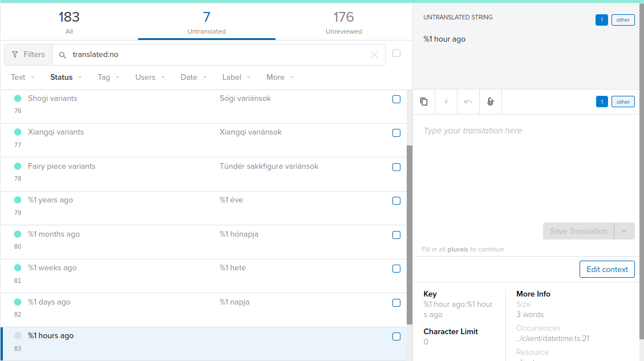
Task: Check the %1 years ago checkbox
Action: pos(396,200)
